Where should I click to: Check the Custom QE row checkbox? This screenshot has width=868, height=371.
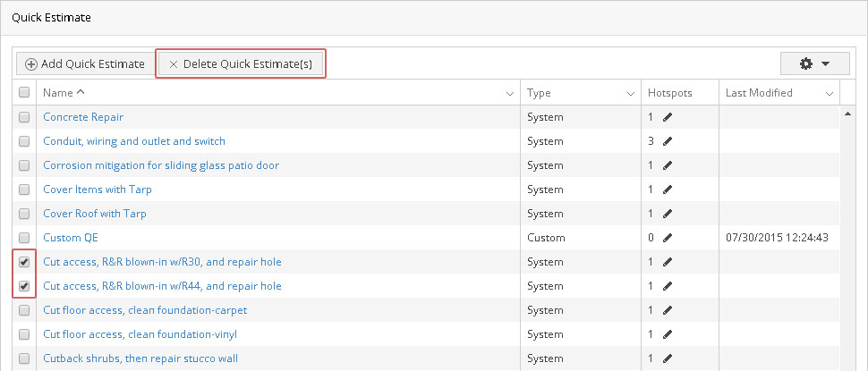[24, 238]
